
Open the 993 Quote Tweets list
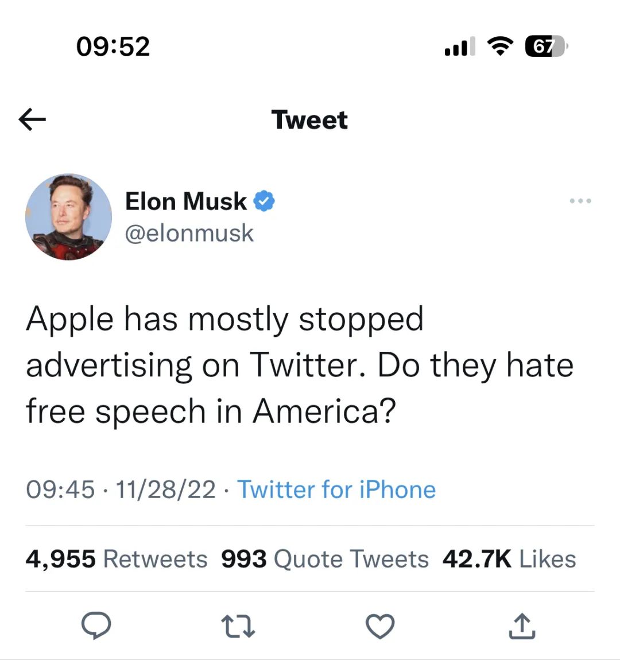pos(325,559)
